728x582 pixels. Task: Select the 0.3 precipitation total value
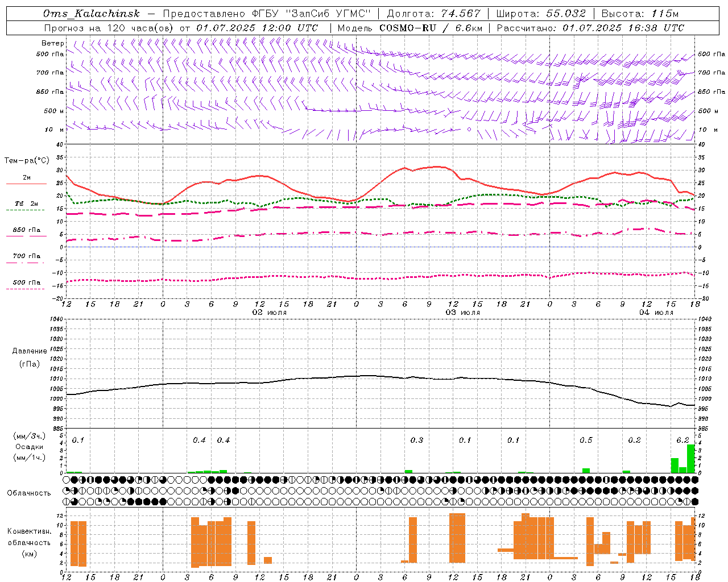[417, 440]
